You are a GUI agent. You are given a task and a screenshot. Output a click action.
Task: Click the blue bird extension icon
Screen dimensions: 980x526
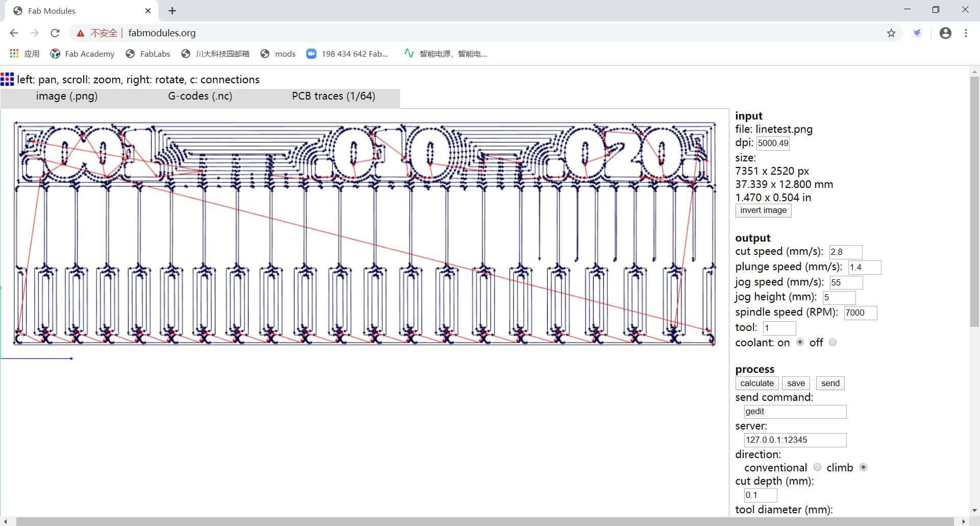(x=917, y=33)
